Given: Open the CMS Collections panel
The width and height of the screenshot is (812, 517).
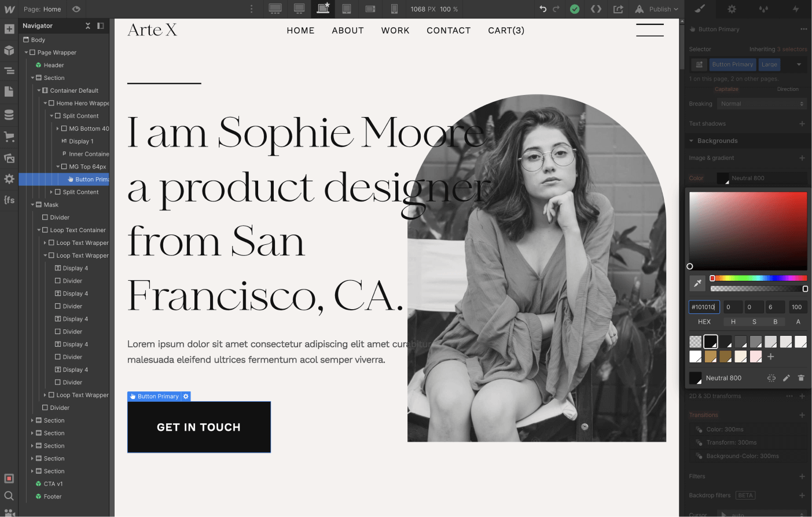Looking at the screenshot, I should (x=9, y=114).
